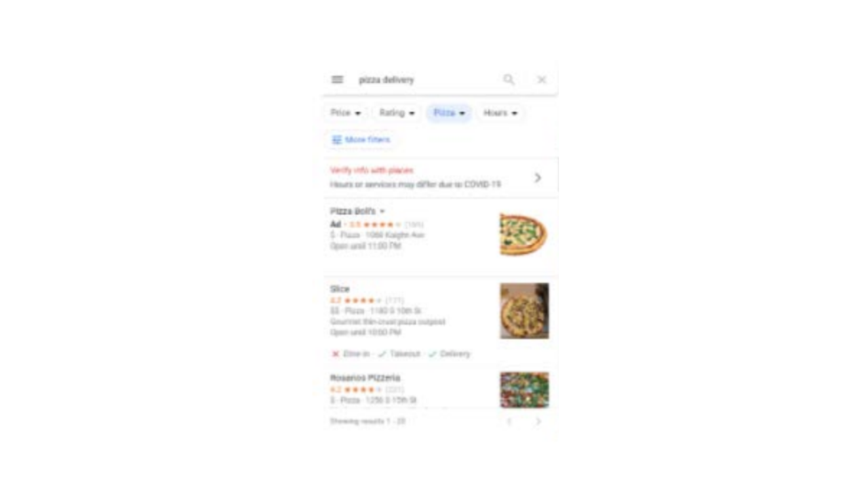Open the hamburger menu icon
The height and width of the screenshot is (488, 868).
pyautogui.click(x=337, y=79)
